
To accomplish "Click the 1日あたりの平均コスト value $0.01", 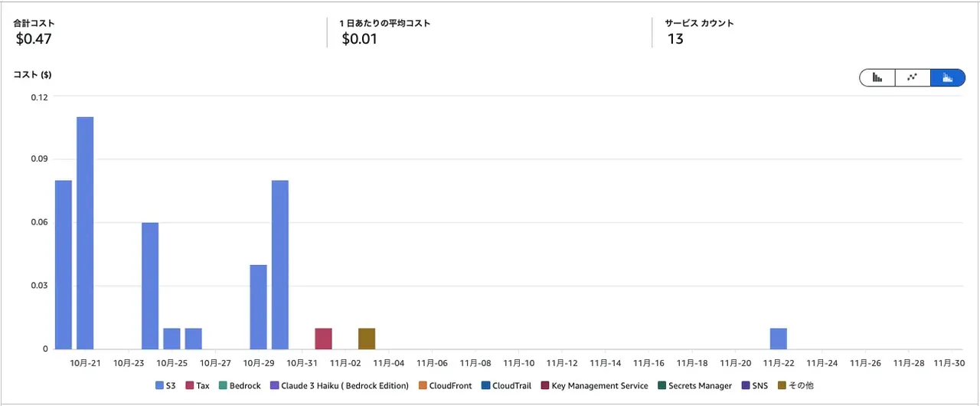I will 358,39.
